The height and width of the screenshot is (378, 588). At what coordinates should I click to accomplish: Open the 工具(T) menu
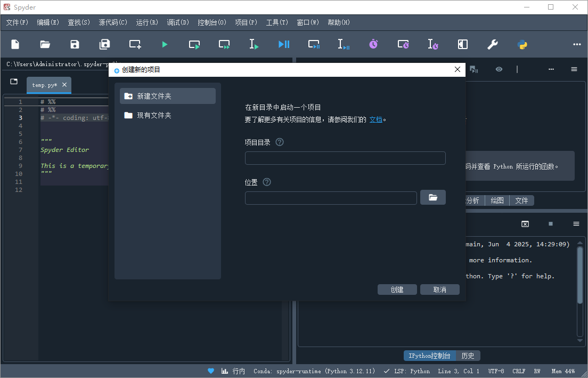[277, 22]
